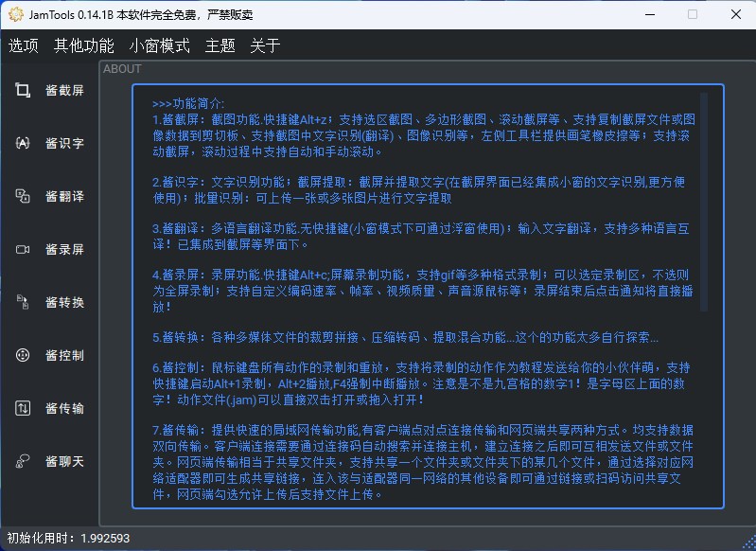Select the 酱转换 sidebar label
Screen dimensions: 756x551
coord(64,303)
